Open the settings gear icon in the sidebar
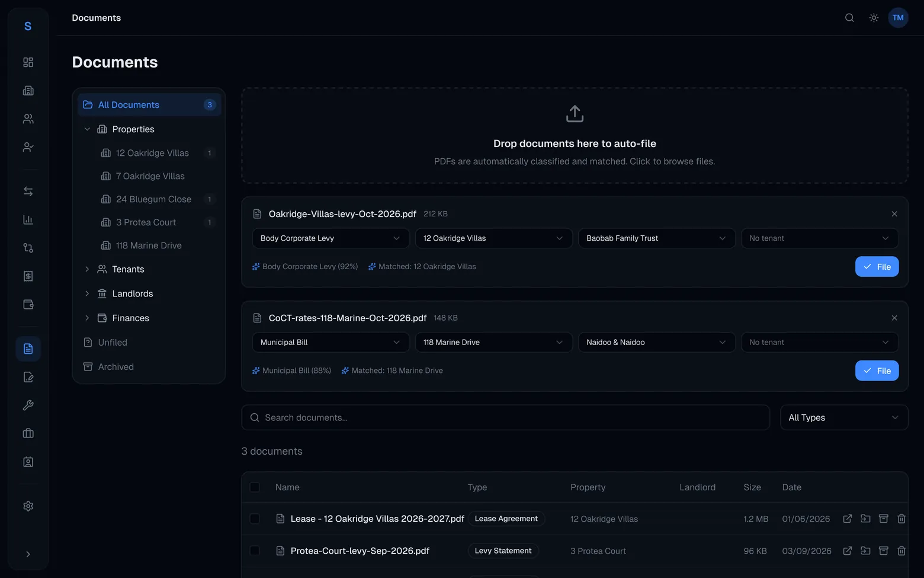This screenshot has height=578, width=924. [x=28, y=506]
